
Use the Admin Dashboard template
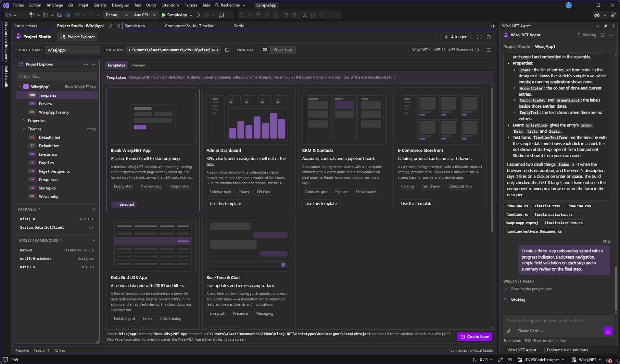point(225,204)
